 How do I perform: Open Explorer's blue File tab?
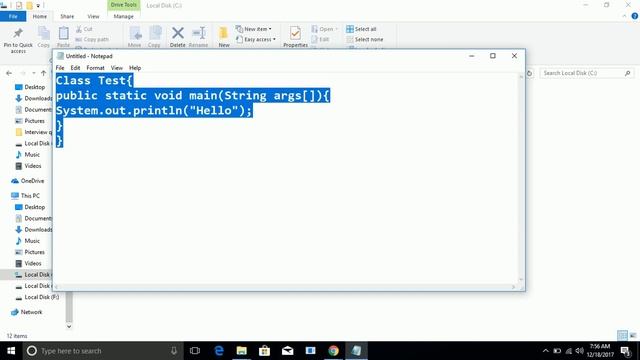[13, 16]
